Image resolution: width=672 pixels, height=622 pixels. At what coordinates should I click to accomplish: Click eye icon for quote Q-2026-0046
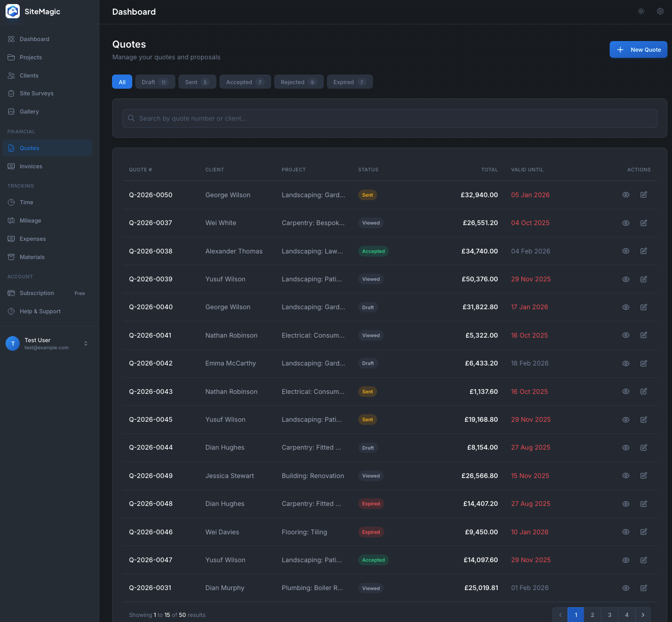pyautogui.click(x=626, y=532)
